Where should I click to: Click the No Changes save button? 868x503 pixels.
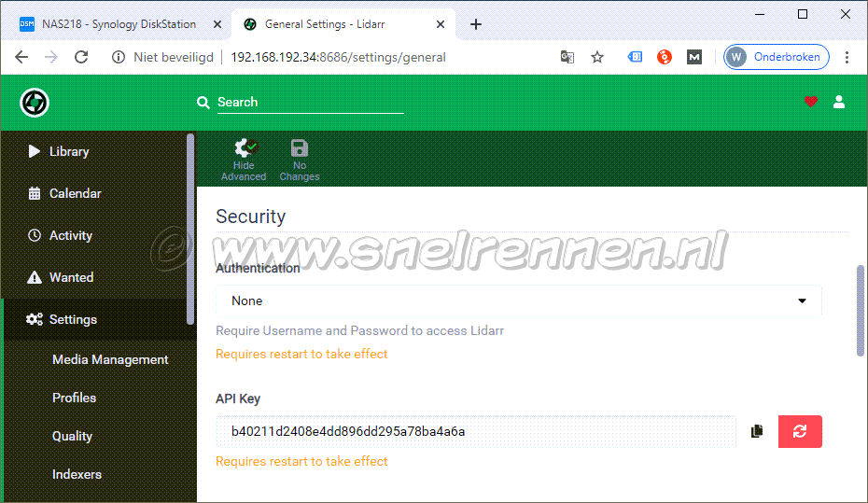300,160
